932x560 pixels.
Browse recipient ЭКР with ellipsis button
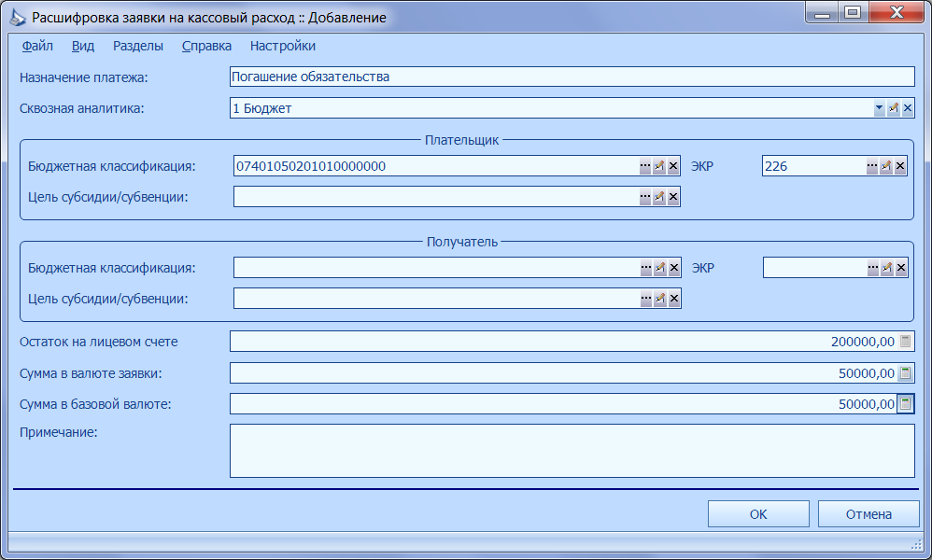tap(872, 268)
